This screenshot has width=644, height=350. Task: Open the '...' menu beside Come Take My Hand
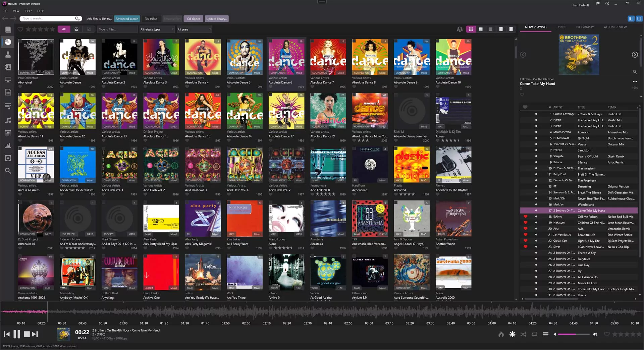635,81
